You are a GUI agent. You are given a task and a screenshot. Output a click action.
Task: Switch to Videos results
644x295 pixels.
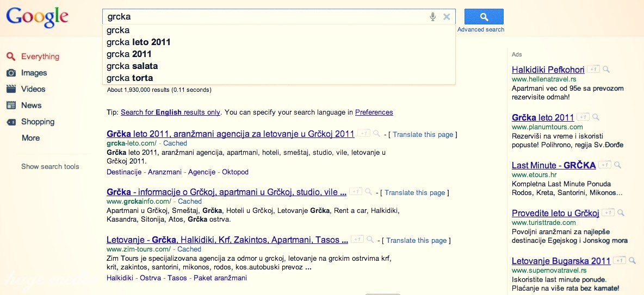click(x=33, y=89)
